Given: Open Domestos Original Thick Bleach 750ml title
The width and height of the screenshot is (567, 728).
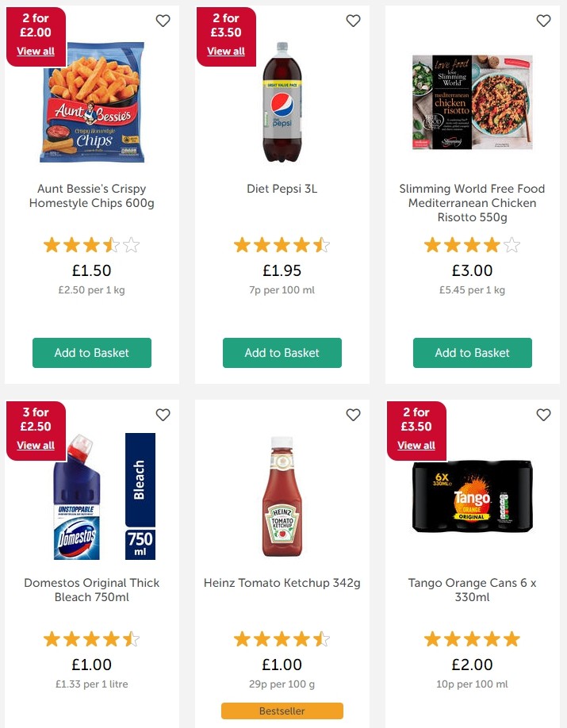Looking at the screenshot, I should point(92,590).
